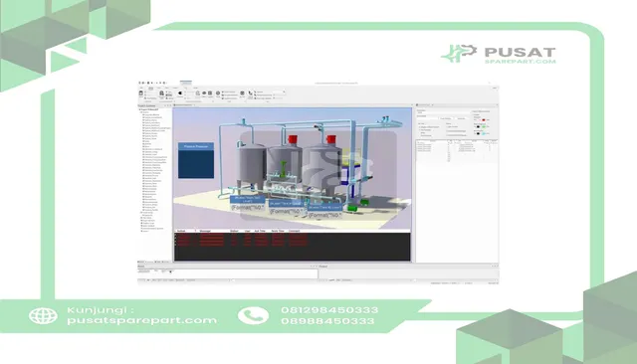This screenshot has width=637, height=364.
Task: Open the combo box dropdown arrow in the ribbon
Action: pos(284,91)
